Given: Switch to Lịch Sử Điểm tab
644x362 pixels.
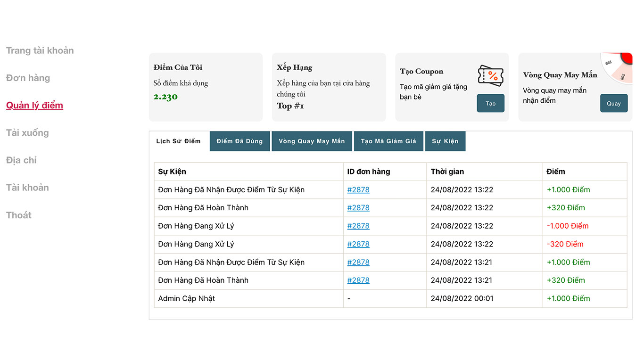Looking at the screenshot, I should coord(178,141).
